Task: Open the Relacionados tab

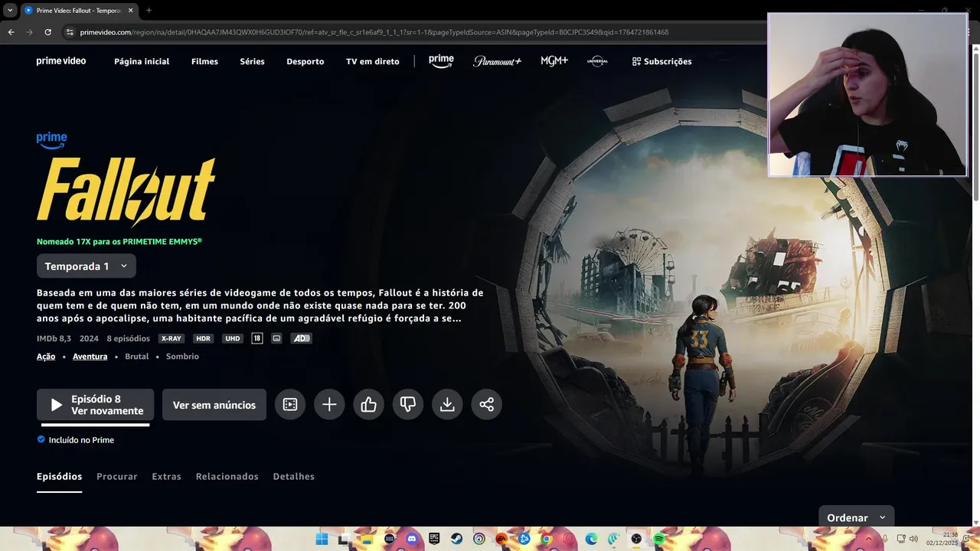Action: 227,476
